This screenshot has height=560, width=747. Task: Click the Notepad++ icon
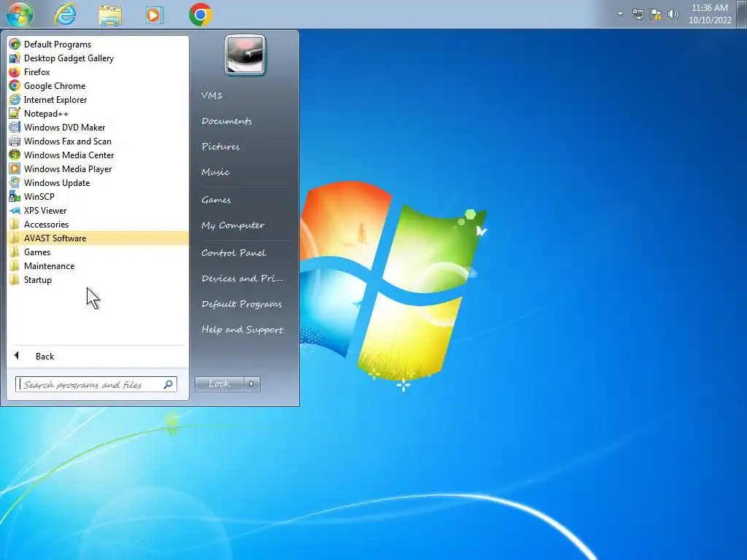click(15, 113)
